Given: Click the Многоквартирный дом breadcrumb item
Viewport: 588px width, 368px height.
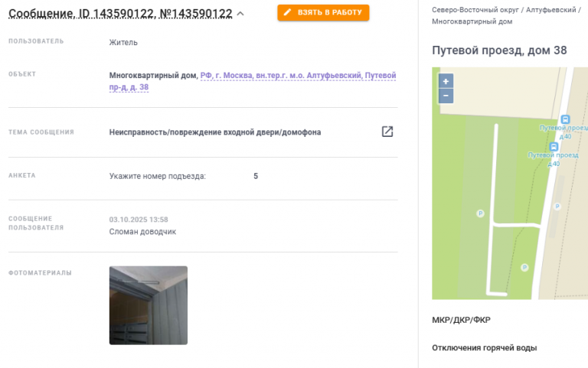Looking at the screenshot, I should [472, 21].
